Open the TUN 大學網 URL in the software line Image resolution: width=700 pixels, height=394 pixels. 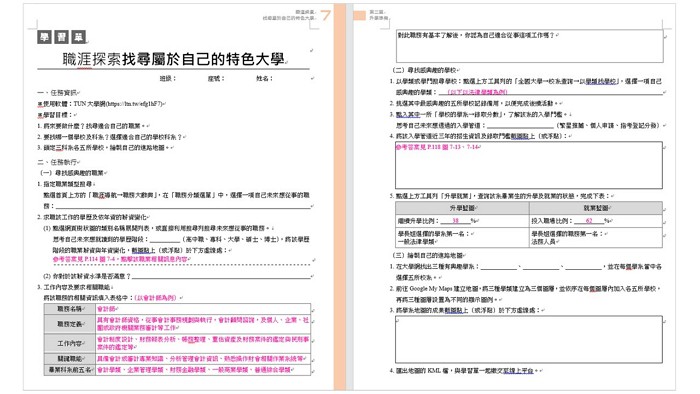(x=134, y=104)
